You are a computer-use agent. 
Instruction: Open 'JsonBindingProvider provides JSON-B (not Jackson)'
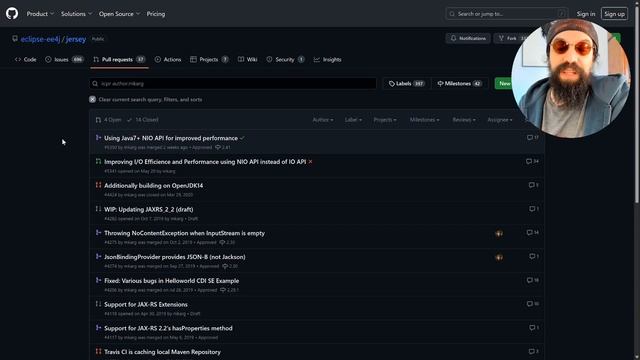pos(175,257)
